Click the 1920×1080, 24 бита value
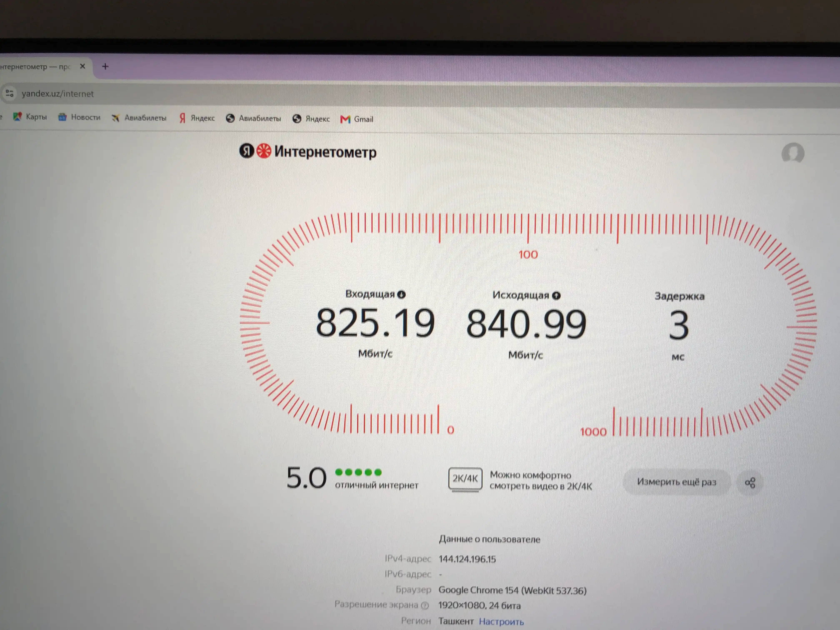 click(x=479, y=605)
